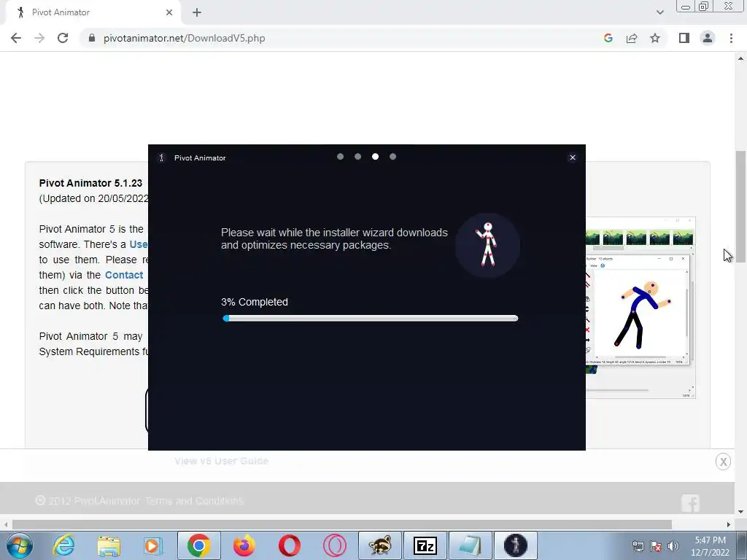Click the vertical scrollbar thumb
747x560 pixels.
741,206
